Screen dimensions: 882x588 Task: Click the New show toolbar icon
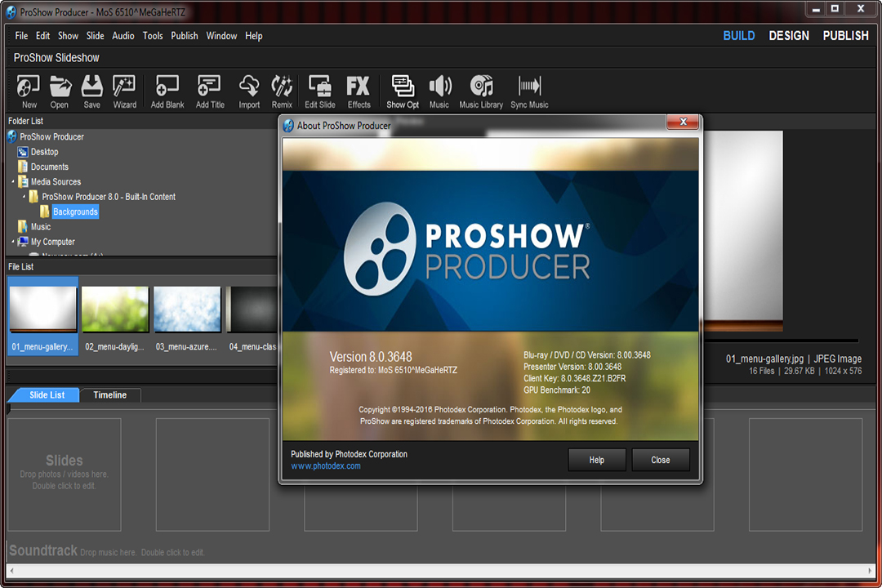coord(28,91)
